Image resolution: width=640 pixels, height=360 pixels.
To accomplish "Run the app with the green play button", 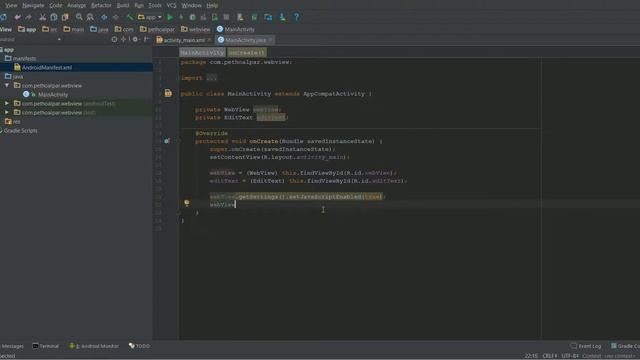I will click(170, 17).
